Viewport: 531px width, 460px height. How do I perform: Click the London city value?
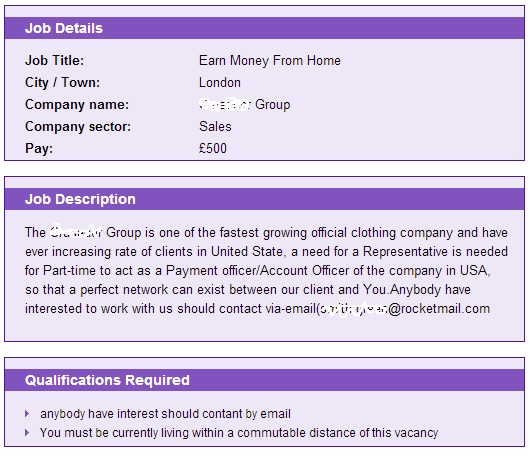tap(220, 83)
